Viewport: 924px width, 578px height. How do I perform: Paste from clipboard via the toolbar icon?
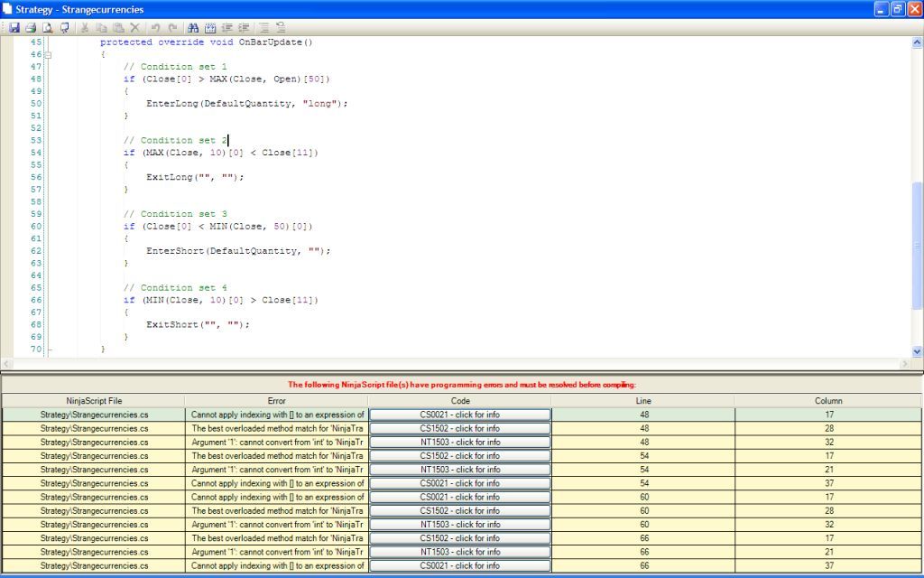coord(118,27)
